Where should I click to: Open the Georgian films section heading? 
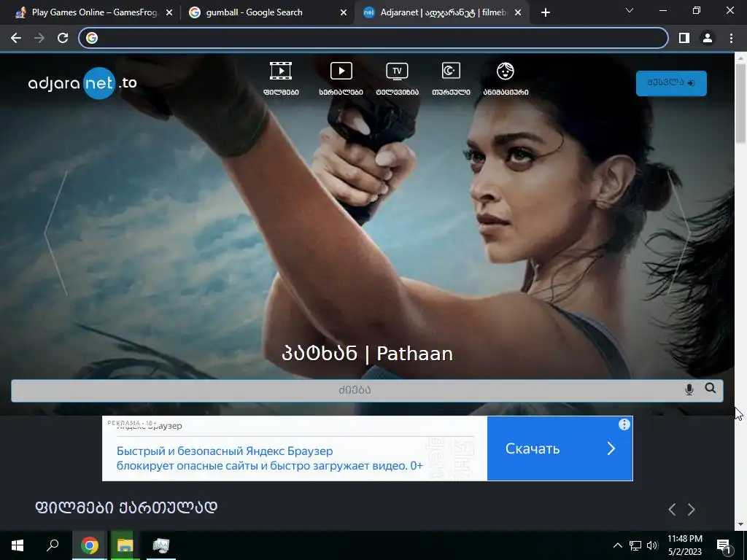click(126, 507)
